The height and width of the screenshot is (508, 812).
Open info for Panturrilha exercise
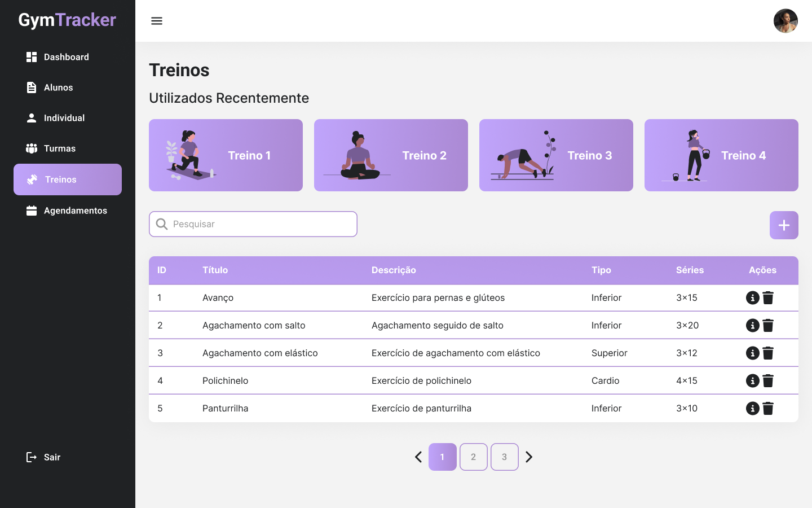click(752, 408)
